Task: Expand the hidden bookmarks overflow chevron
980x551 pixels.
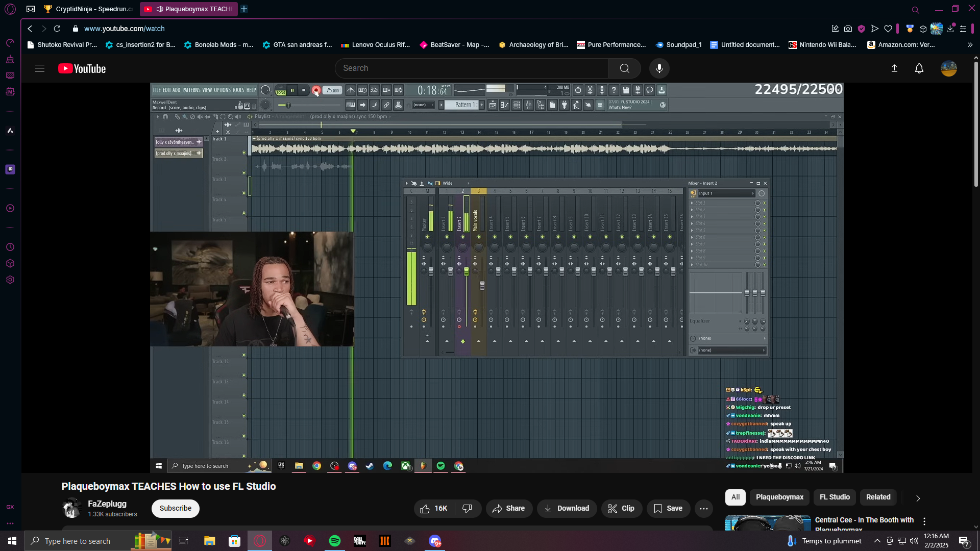Action: pyautogui.click(x=970, y=45)
